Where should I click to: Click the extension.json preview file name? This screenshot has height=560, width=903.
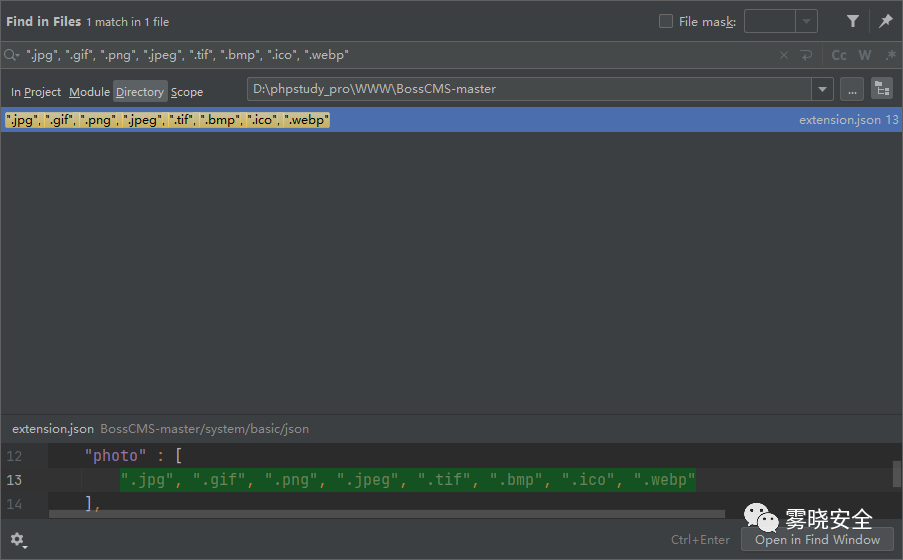click(53, 429)
